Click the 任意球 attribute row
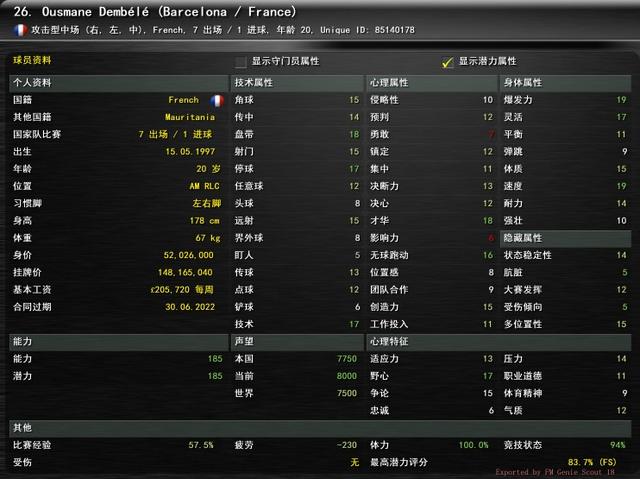640x479 pixels. tap(297, 186)
